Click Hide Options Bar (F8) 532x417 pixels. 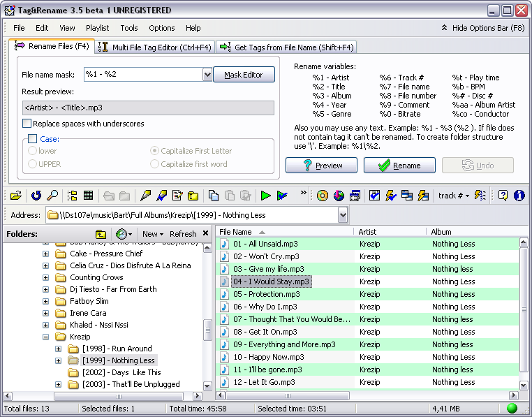pyautogui.click(x=483, y=28)
